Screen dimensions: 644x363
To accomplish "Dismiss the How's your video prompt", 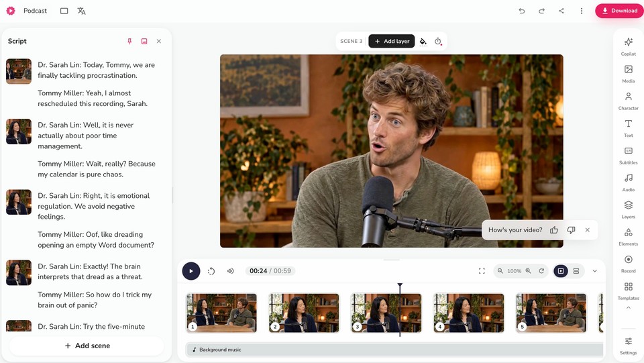I will point(588,230).
